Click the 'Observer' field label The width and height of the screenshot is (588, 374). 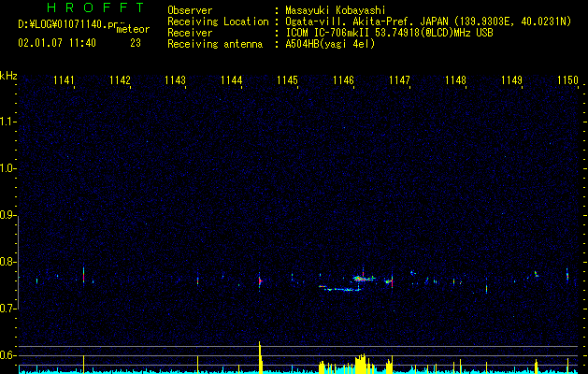190,10
